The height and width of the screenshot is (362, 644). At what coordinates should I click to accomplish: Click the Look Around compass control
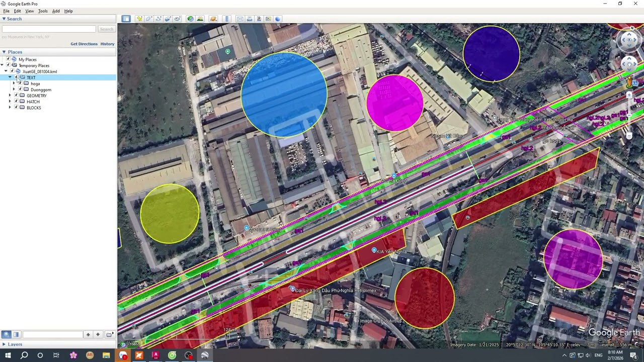click(x=629, y=41)
